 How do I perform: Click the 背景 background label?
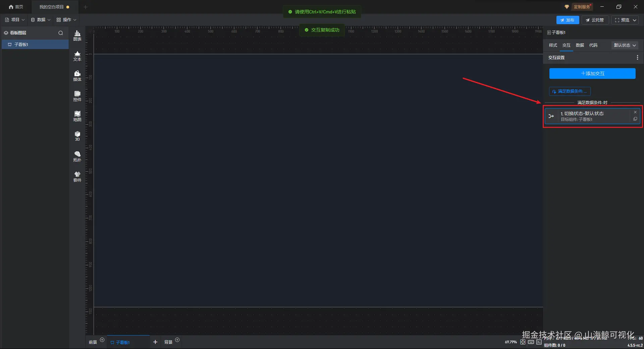[x=168, y=342]
